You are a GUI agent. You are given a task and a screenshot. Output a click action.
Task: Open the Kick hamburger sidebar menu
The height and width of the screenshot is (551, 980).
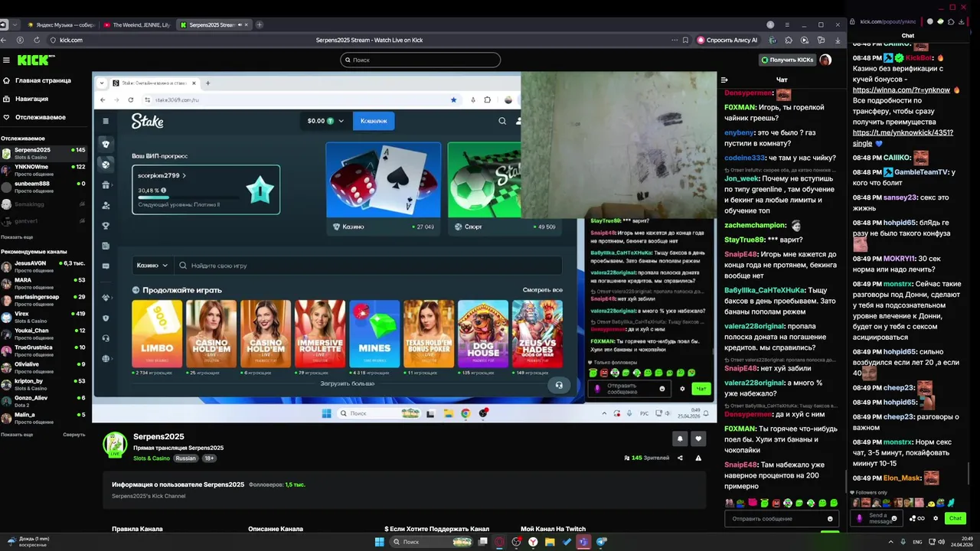6,60
